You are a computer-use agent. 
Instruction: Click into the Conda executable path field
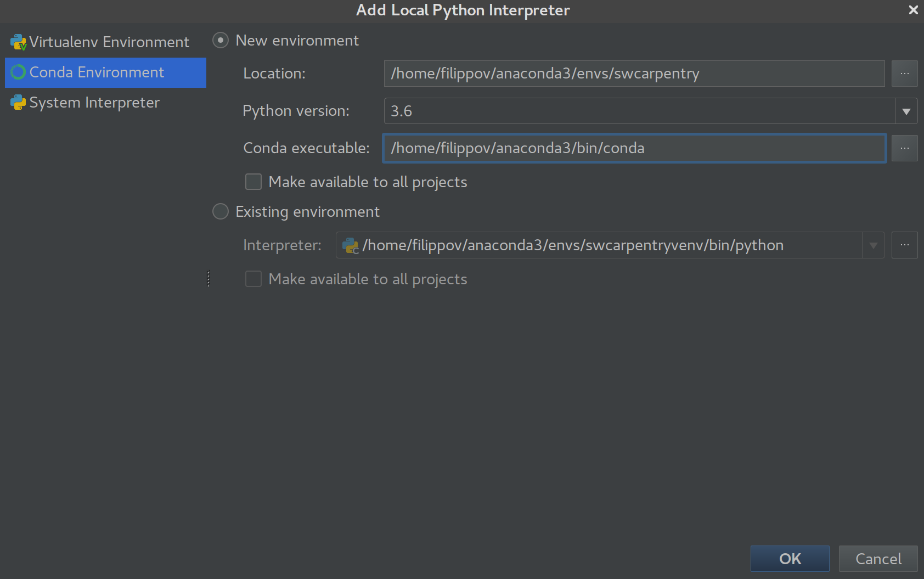point(634,148)
